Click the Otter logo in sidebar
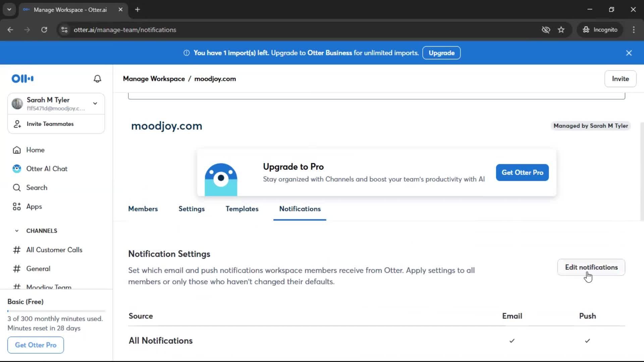The image size is (644, 362). (x=22, y=79)
